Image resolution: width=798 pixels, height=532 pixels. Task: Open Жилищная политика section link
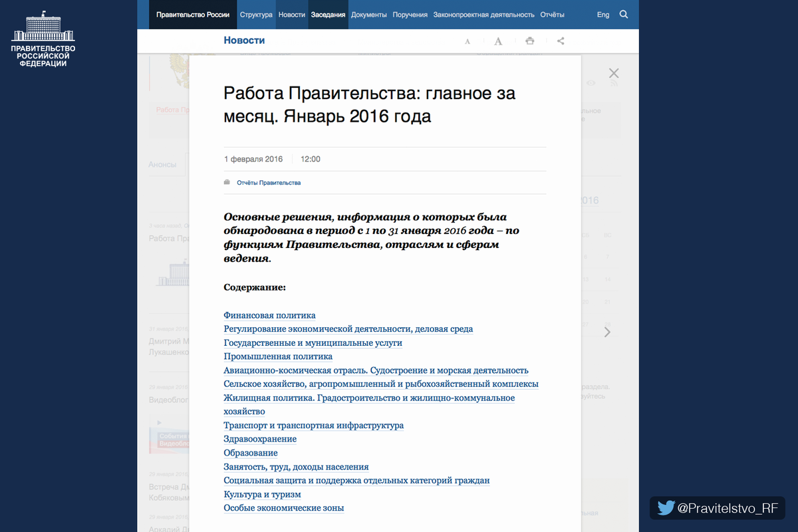point(369,404)
